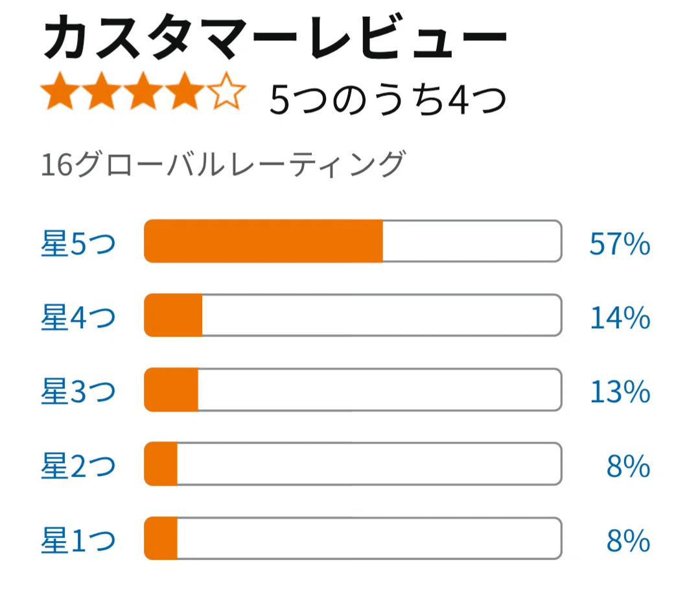Click the third orange rating star
This screenshot has width=700, height=589.
pos(143,91)
